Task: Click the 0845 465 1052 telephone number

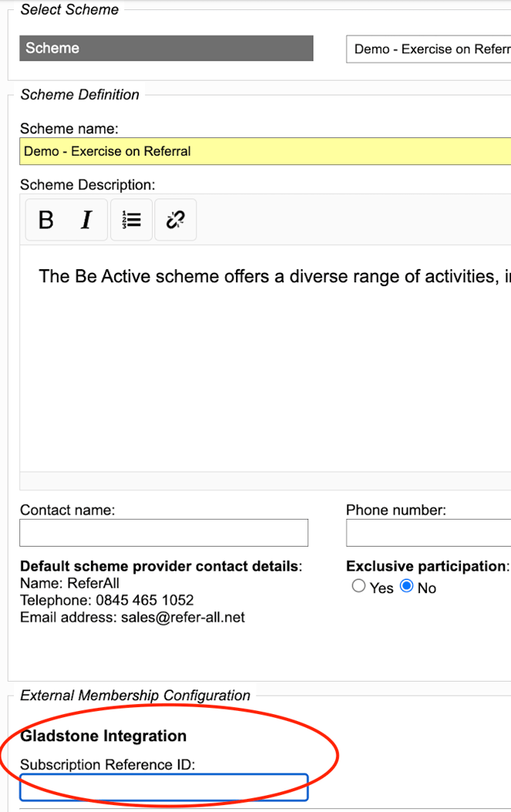Action: click(144, 600)
